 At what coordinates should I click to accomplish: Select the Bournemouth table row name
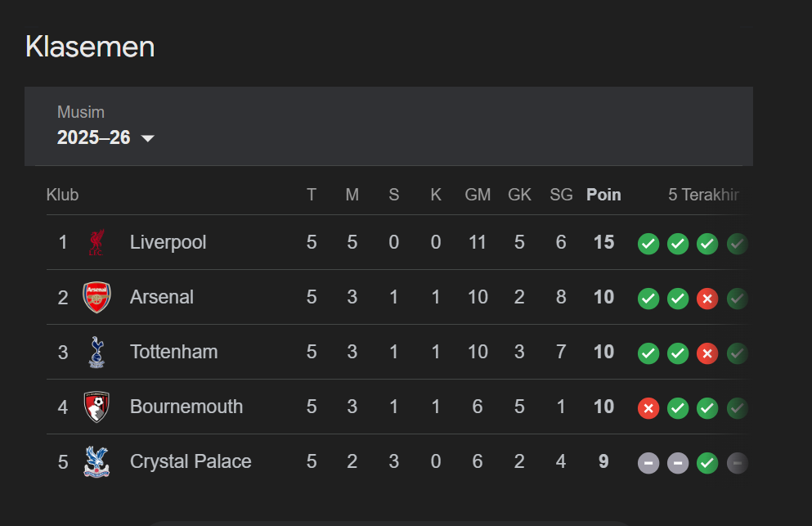[x=186, y=407]
